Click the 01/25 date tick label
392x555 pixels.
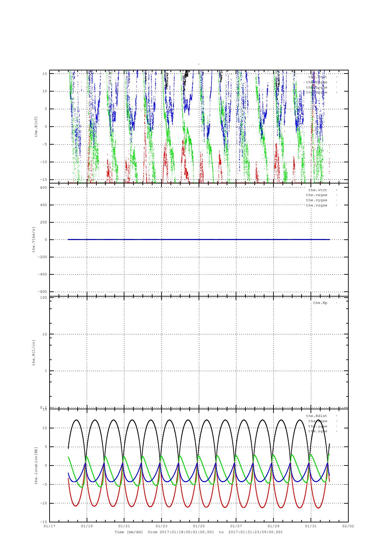199,526
